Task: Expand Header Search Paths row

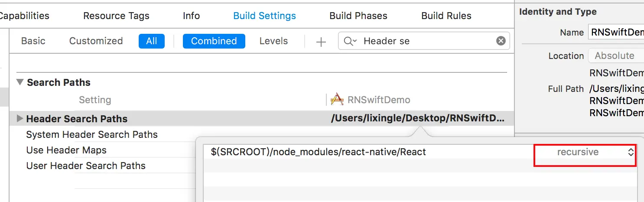Action: tap(20, 119)
